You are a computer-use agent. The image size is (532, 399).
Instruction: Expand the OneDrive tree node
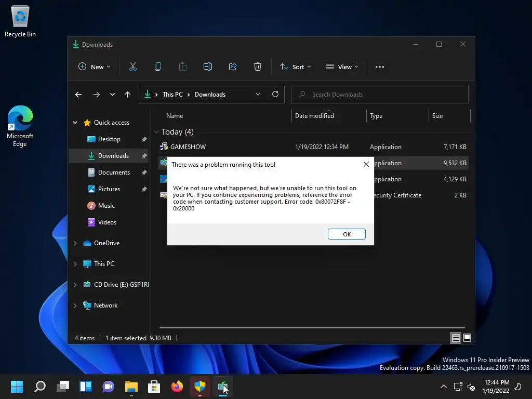pos(75,243)
